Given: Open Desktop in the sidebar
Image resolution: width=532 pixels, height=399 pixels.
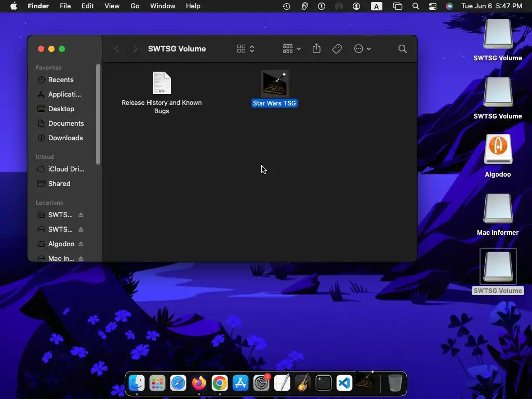Looking at the screenshot, I should click(x=61, y=109).
